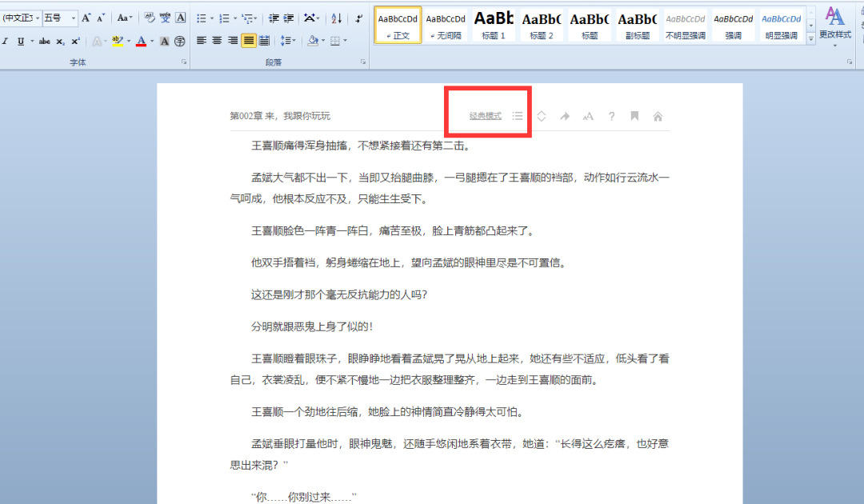Select the 标题 1 style
Screen dimensions: 864x504
pyautogui.click(x=494, y=25)
